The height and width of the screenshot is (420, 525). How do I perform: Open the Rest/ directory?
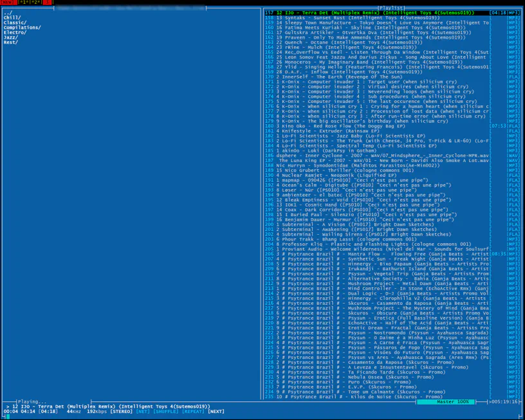[11, 42]
